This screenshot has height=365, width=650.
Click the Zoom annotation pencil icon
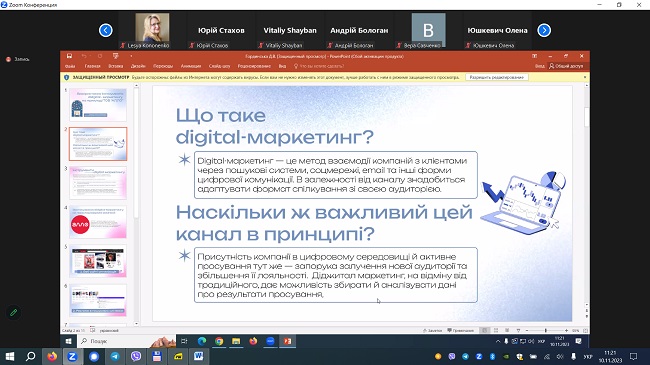(13, 312)
